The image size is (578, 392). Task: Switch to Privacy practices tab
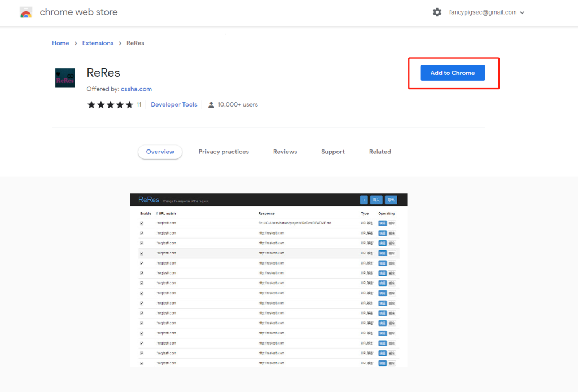tap(224, 152)
